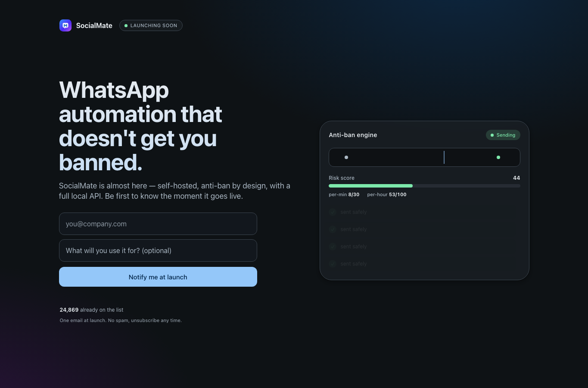Click the SocialMate brand name
The image size is (588, 388).
pyautogui.click(x=94, y=25)
